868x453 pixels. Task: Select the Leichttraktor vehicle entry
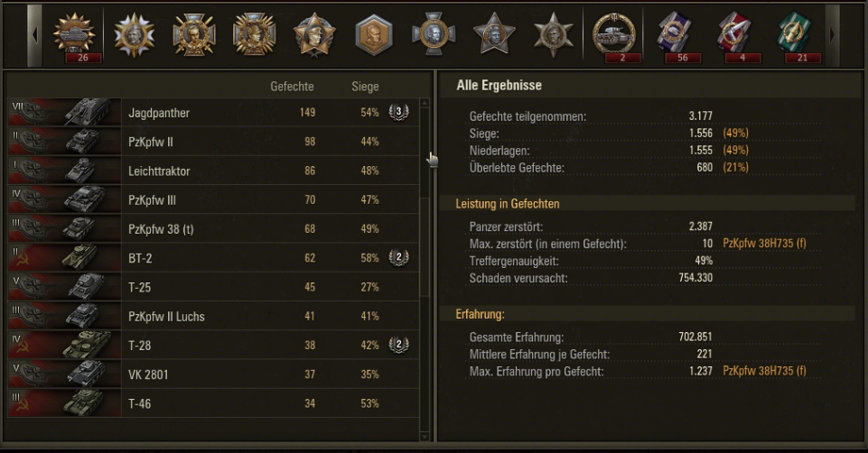tap(160, 171)
